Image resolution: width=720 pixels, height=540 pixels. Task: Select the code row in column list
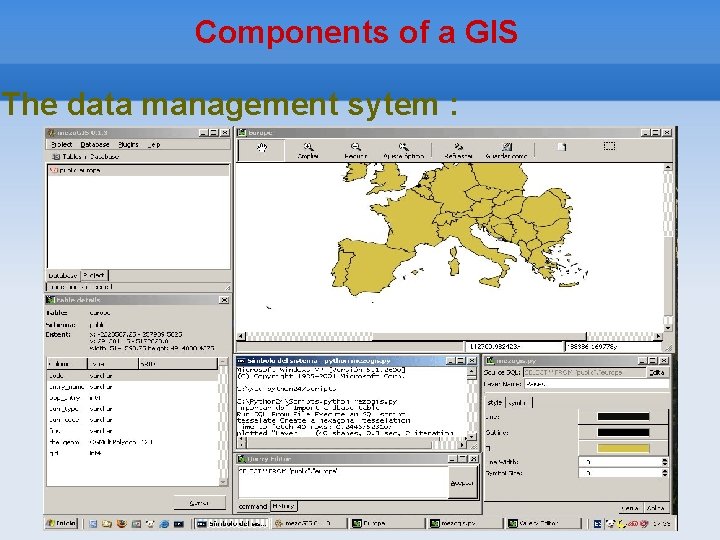click(132, 376)
